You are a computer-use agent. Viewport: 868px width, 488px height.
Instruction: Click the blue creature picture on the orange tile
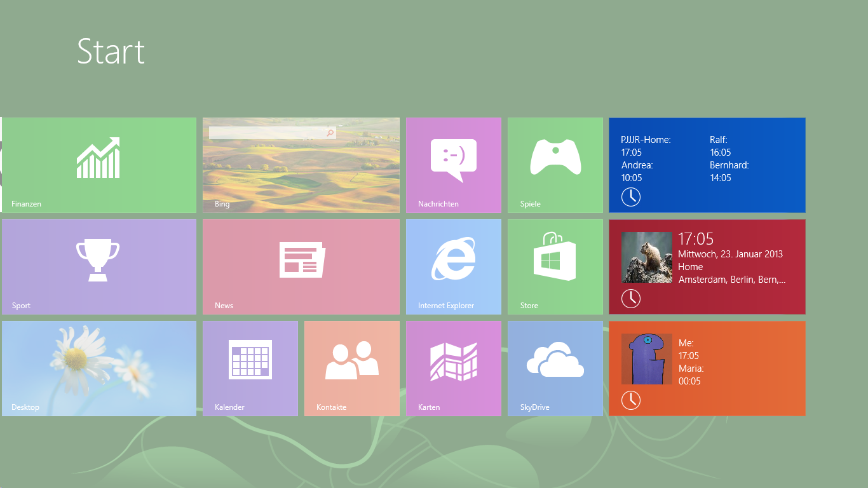click(x=646, y=359)
